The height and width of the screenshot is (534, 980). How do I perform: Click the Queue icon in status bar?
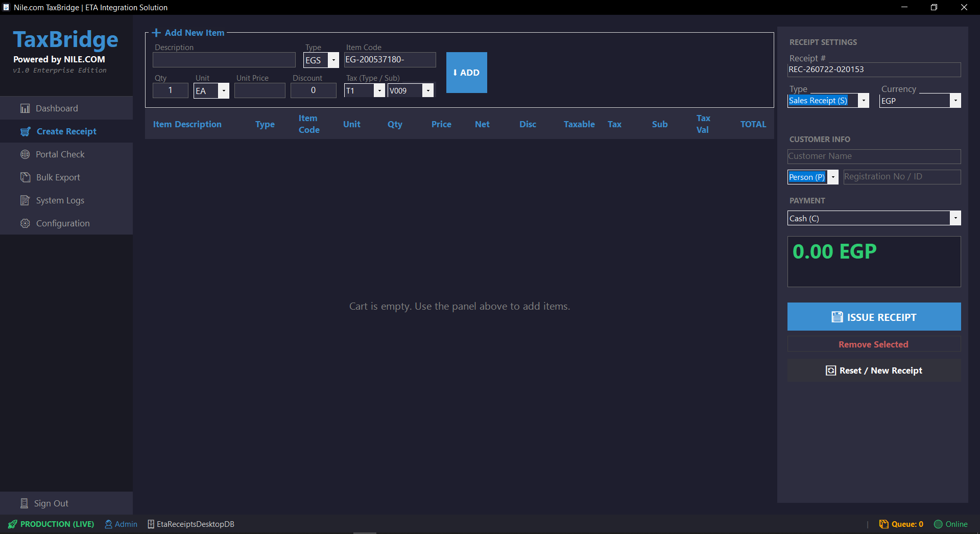883,524
